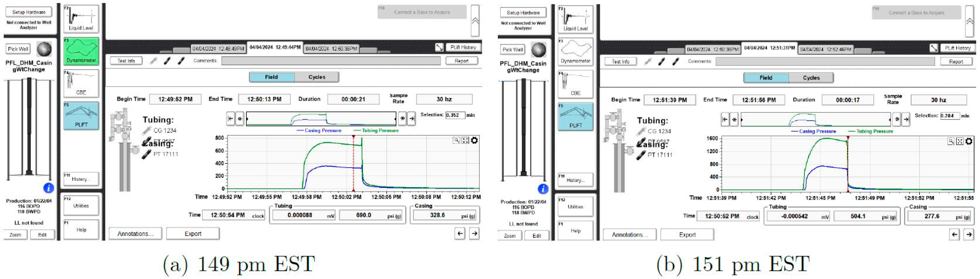Click blue info icon in right screenshot
The width and height of the screenshot is (980, 279).
pos(543,189)
